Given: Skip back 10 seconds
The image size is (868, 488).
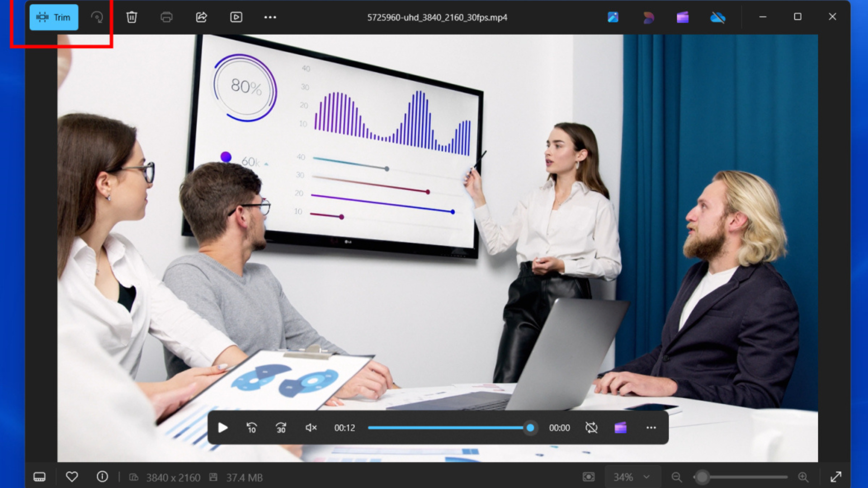Looking at the screenshot, I should tap(252, 427).
